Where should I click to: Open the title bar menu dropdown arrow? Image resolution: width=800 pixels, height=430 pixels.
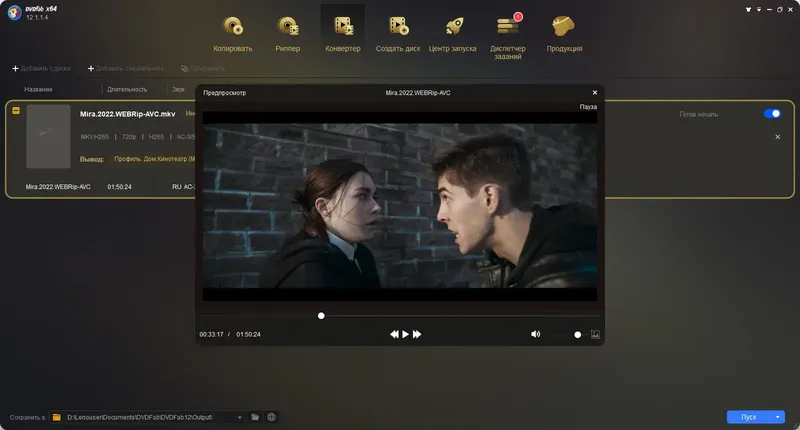pyautogui.click(x=759, y=9)
